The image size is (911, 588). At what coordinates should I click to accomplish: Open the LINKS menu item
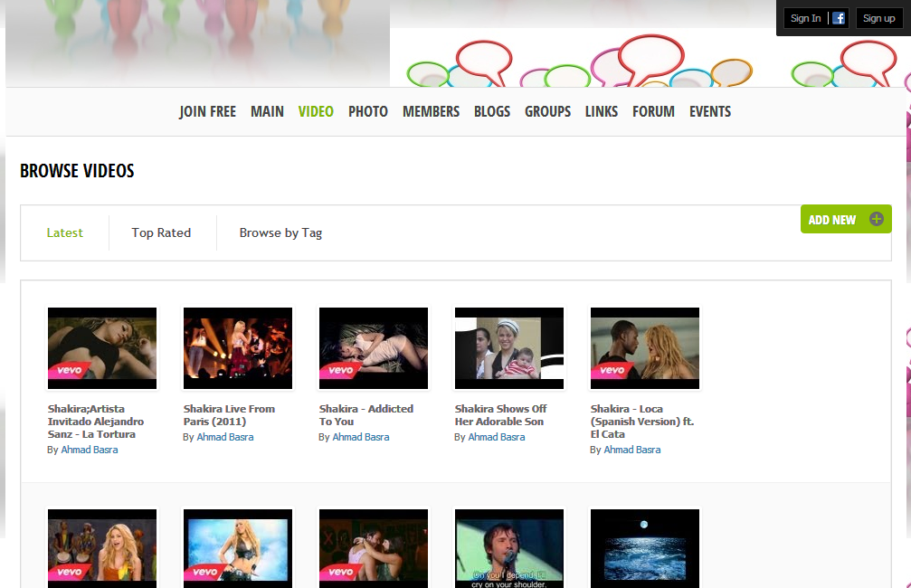click(602, 111)
